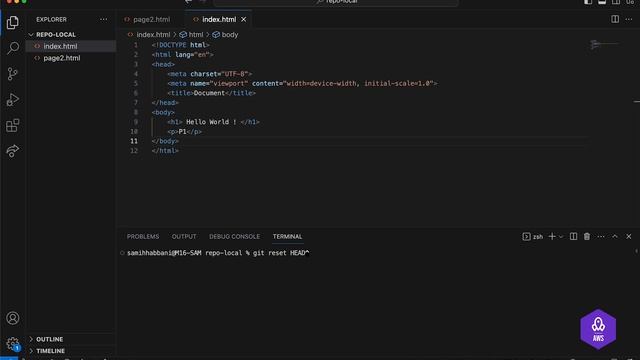Click the DOCTYPE html line
Viewport: 640px width, 360px height.
pos(180,45)
